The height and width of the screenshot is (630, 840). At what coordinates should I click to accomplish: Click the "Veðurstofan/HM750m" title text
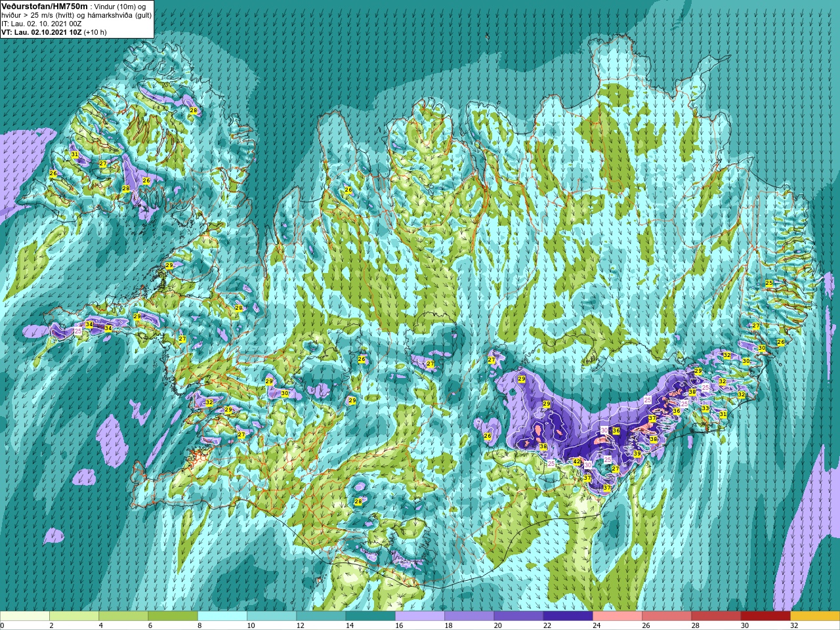[x=45, y=6]
